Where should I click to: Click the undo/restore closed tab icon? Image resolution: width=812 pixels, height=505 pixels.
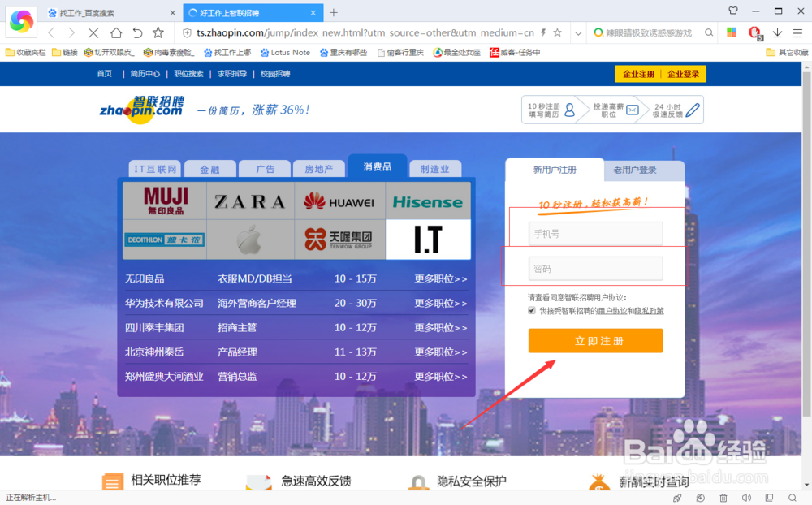coord(137,33)
